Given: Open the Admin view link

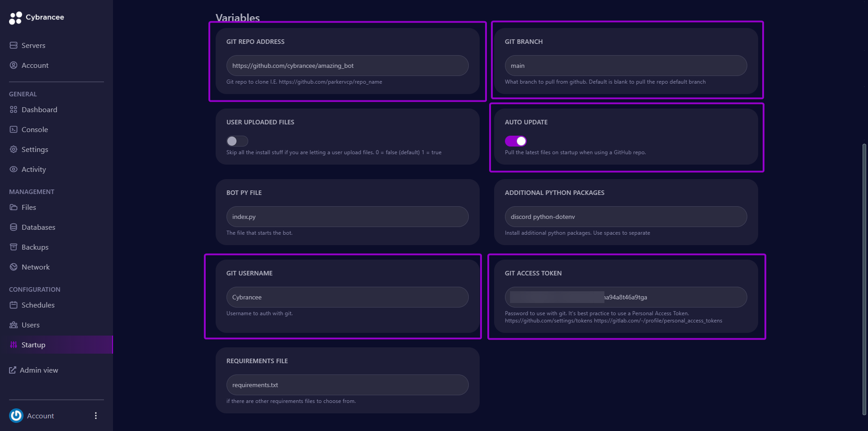Looking at the screenshot, I should [38, 370].
